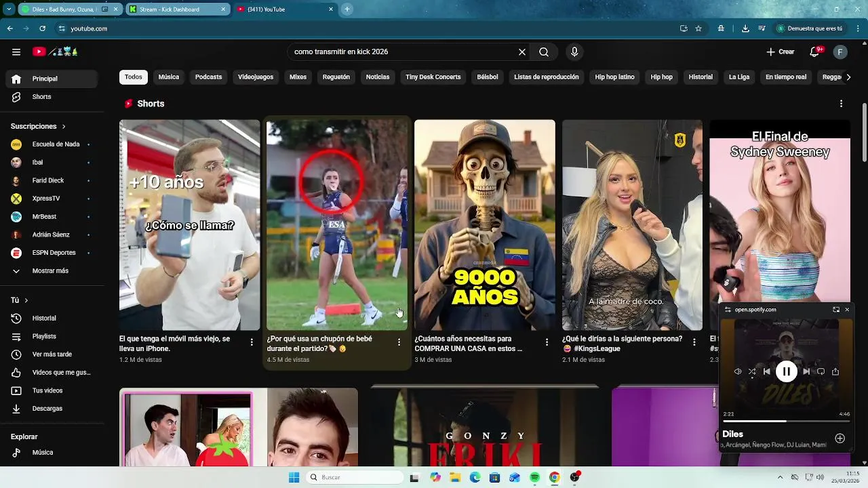Open a new browser tab
Image resolution: width=868 pixels, height=488 pixels.
(x=347, y=9)
